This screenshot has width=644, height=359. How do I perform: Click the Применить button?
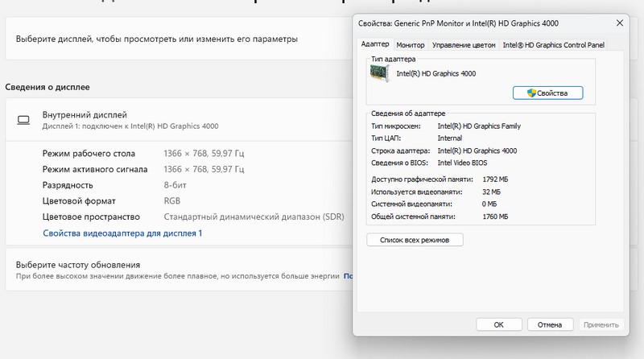point(601,325)
